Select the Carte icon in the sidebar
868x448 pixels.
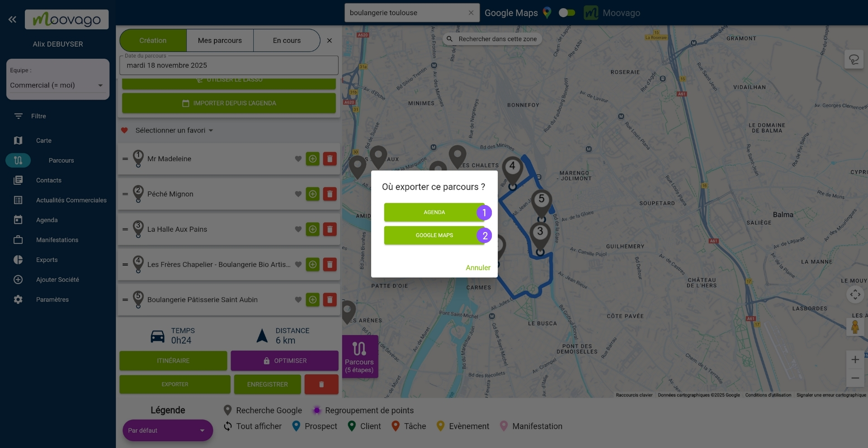coord(18,140)
